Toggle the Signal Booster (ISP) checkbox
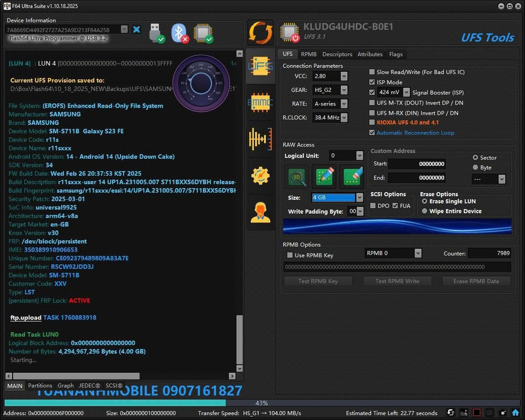This screenshot has width=525, height=420. [x=372, y=92]
